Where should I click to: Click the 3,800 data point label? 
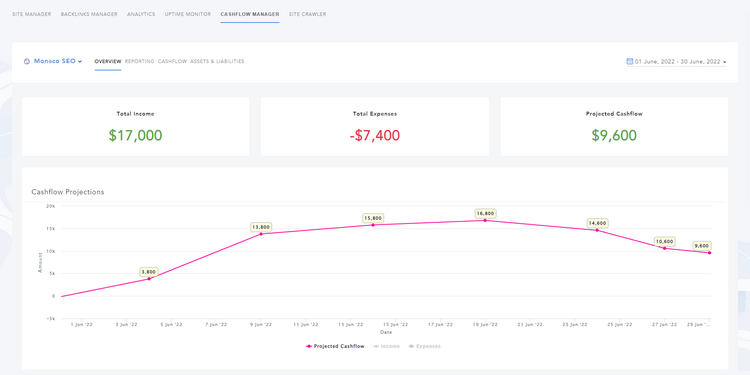coord(148,272)
